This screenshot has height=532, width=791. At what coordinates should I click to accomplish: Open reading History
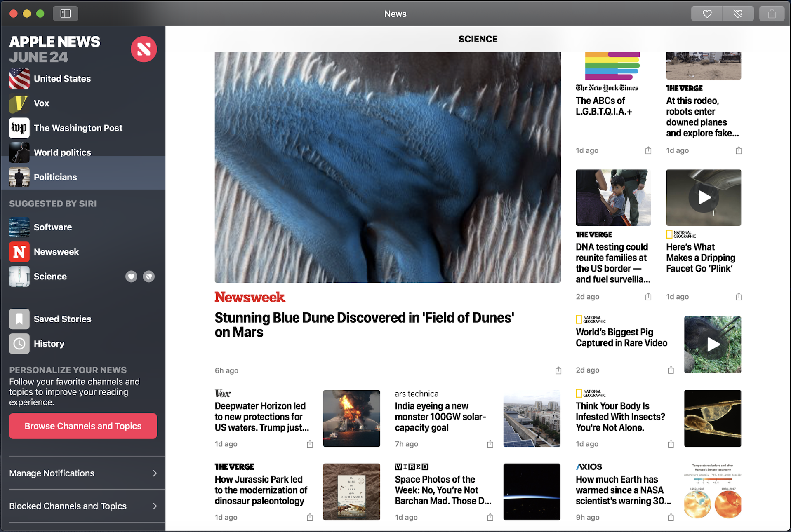point(83,344)
